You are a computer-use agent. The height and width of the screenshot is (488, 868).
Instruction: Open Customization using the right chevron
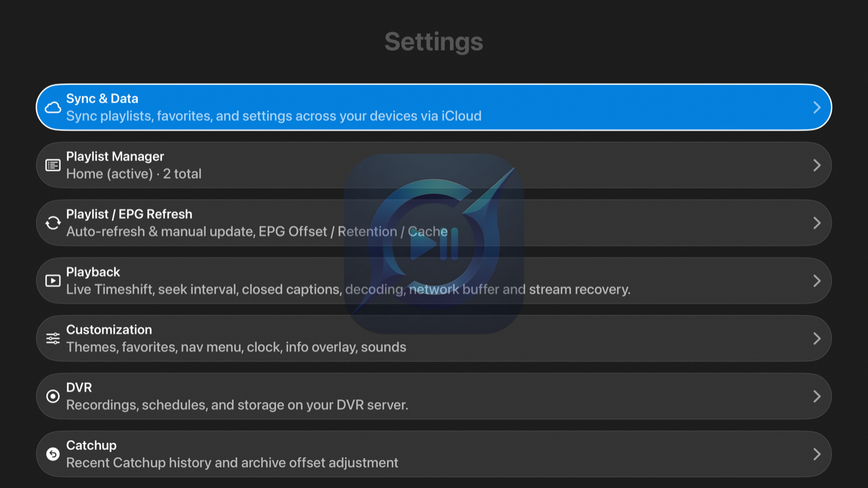coord(817,339)
